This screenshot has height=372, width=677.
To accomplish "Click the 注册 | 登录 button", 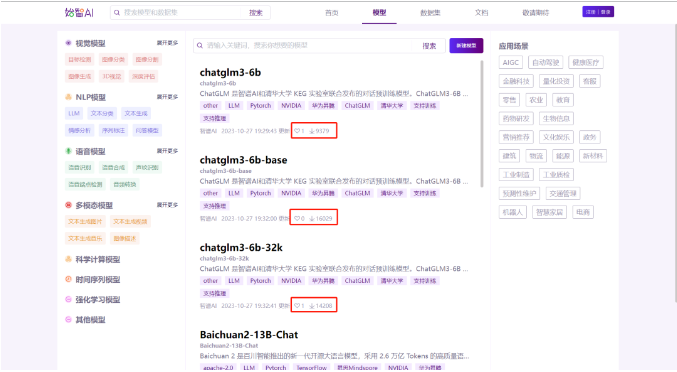I will pos(598,12).
